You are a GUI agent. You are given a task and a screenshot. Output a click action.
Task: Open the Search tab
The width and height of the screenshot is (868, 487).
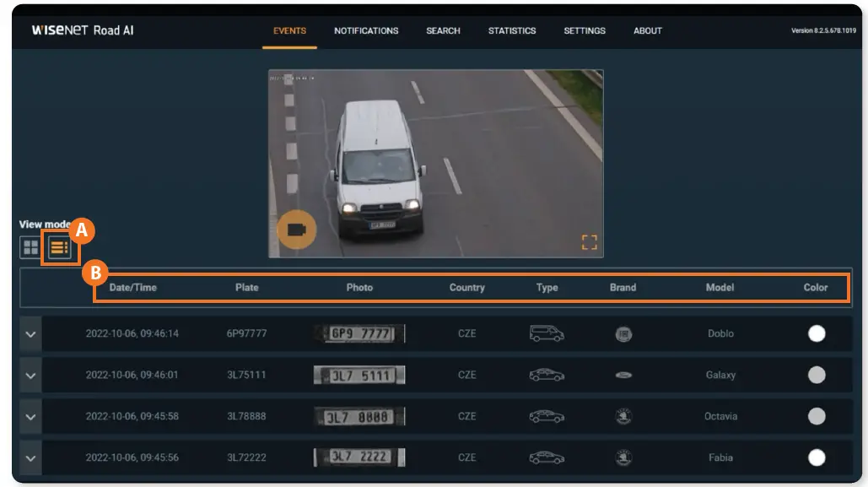443,31
